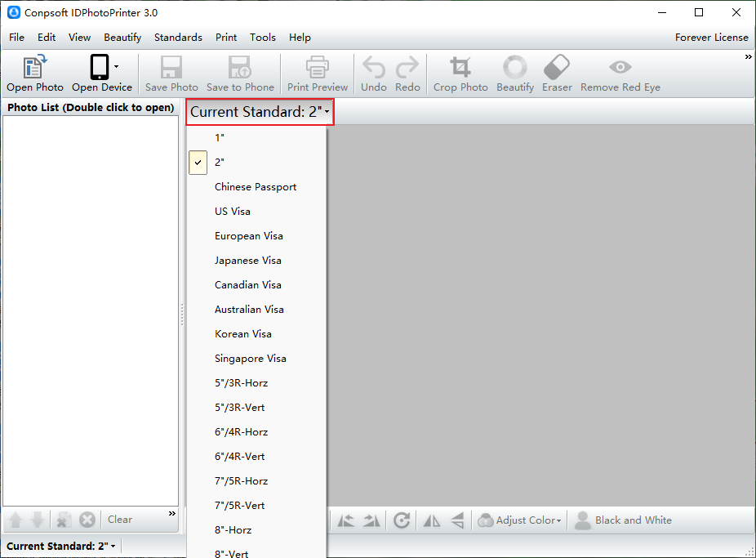Click the Conpsoft IDPhotoPrinter title bar app icon
Viewport: 756px width, 558px height.
pyautogui.click(x=14, y=12)
